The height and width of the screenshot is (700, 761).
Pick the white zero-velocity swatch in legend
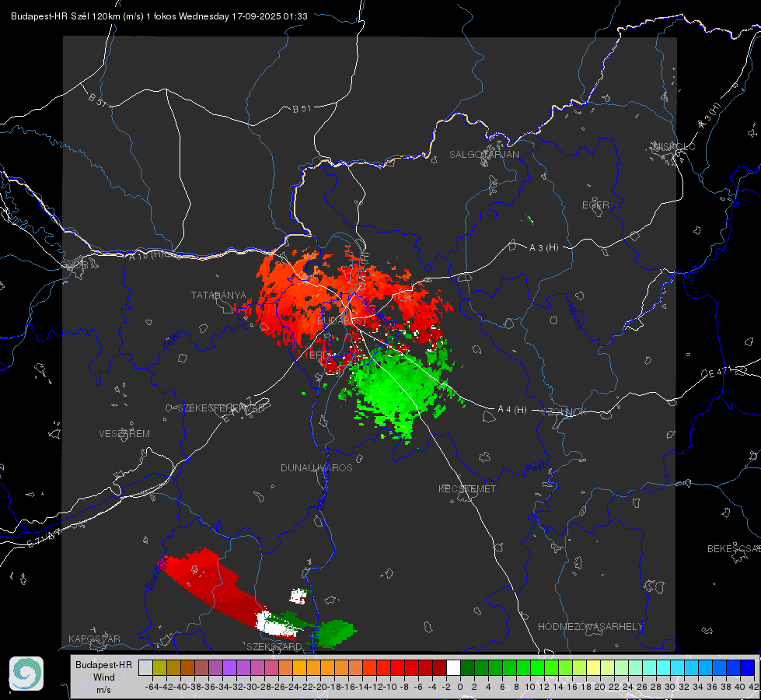(453, 667)
